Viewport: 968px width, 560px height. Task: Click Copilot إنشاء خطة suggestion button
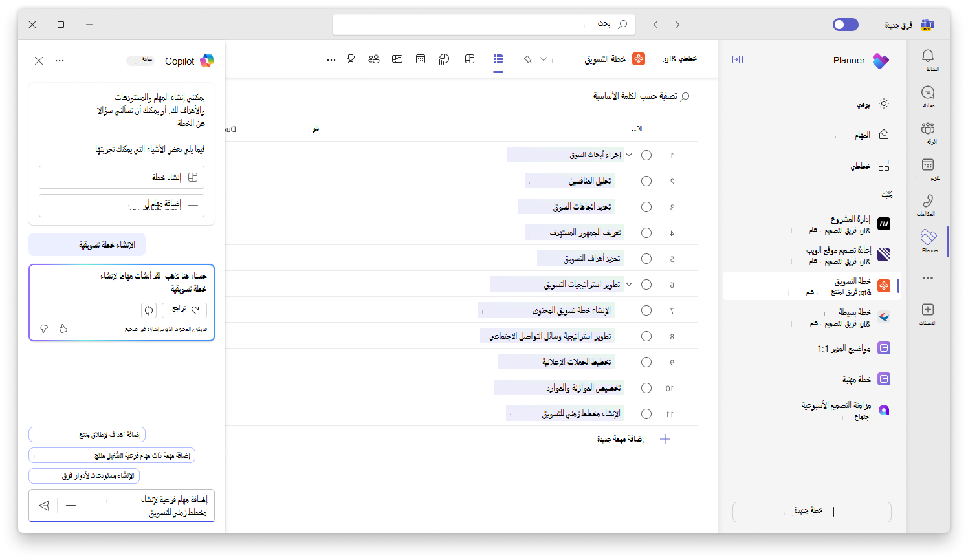click(122, 177)
